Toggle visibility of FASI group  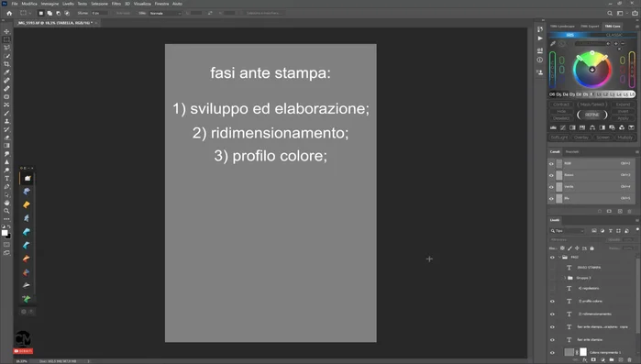coord(552,258)
